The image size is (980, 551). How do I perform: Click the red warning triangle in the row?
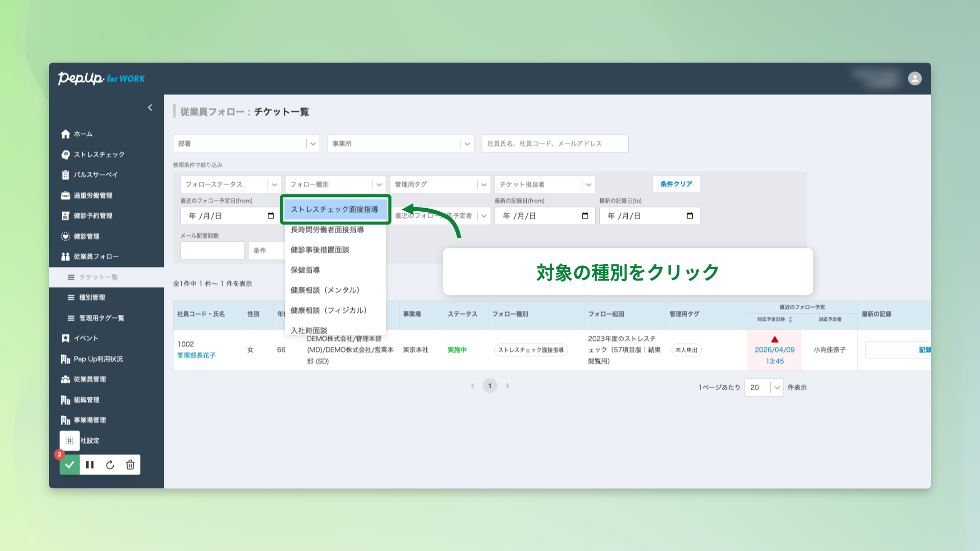click(775, 339)
